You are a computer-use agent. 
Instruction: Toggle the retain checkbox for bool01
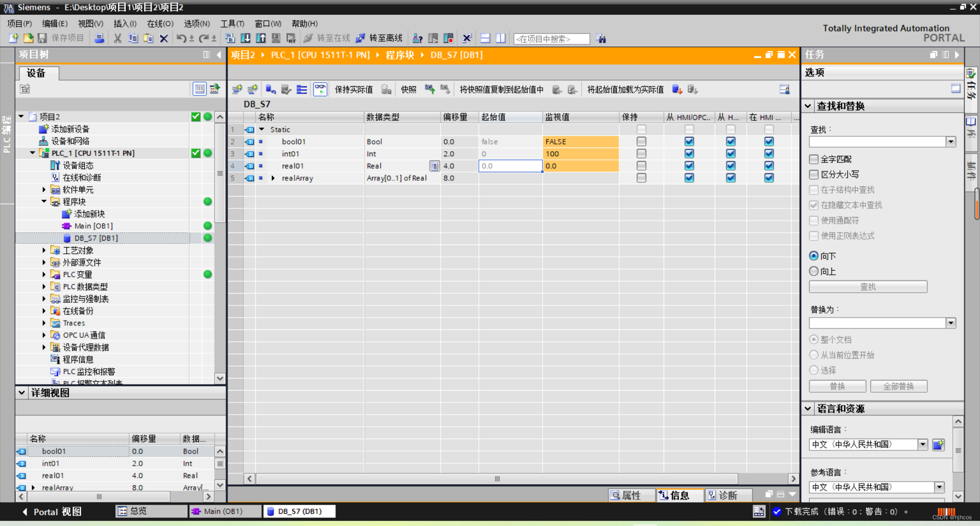click(642, 141)
